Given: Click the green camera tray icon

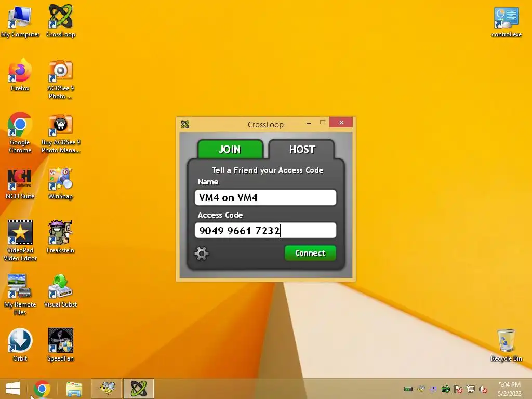Looking at the screenshot, I should click(445, 389).
